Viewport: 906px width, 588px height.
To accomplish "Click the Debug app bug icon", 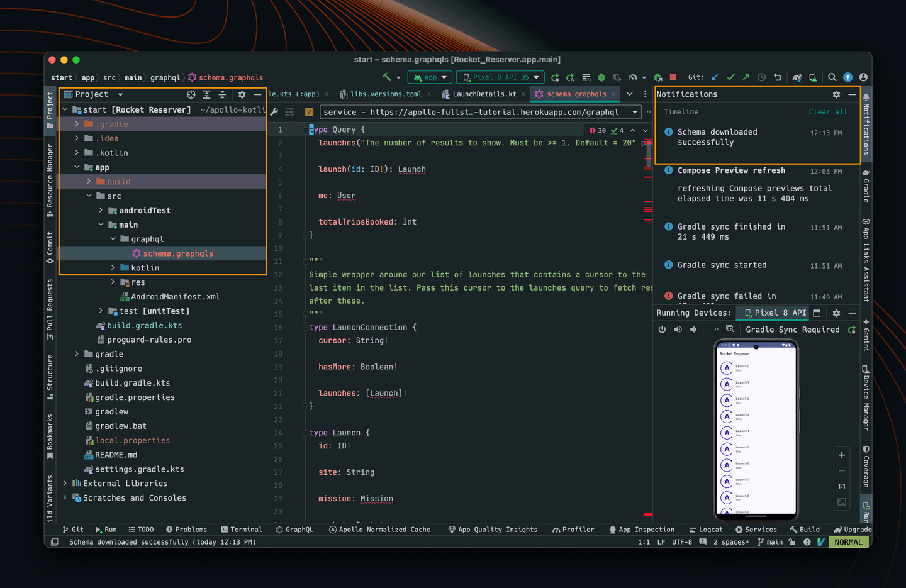I will (601, 77).
